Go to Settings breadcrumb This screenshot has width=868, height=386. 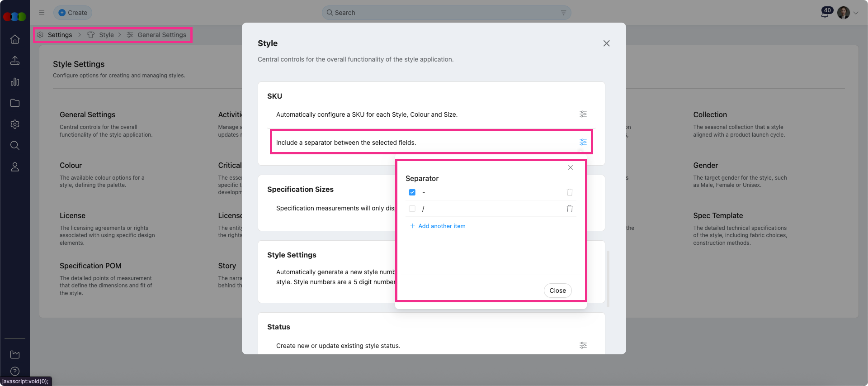pyautogui.click(x=60, y=35)
